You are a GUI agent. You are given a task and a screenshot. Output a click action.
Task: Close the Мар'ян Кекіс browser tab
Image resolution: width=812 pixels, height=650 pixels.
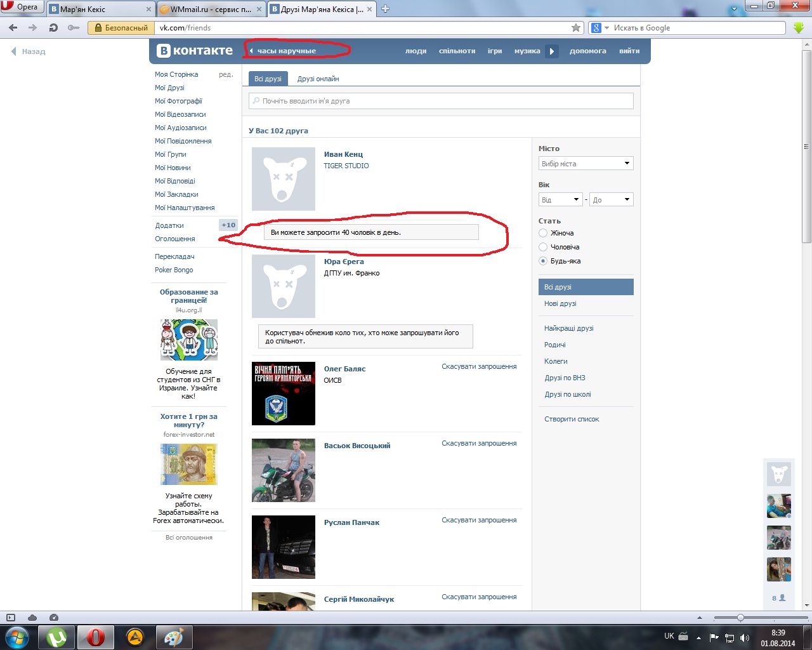coord(149,9)
